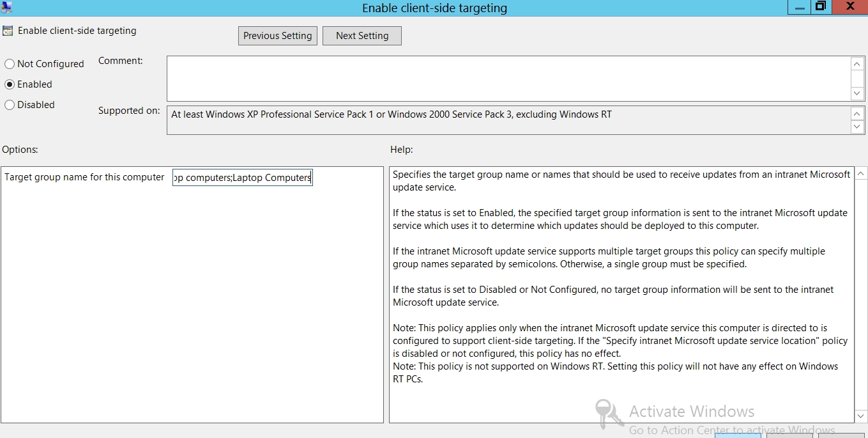
Task: Set policy to Disabled
Action: (x=10, y=105)
